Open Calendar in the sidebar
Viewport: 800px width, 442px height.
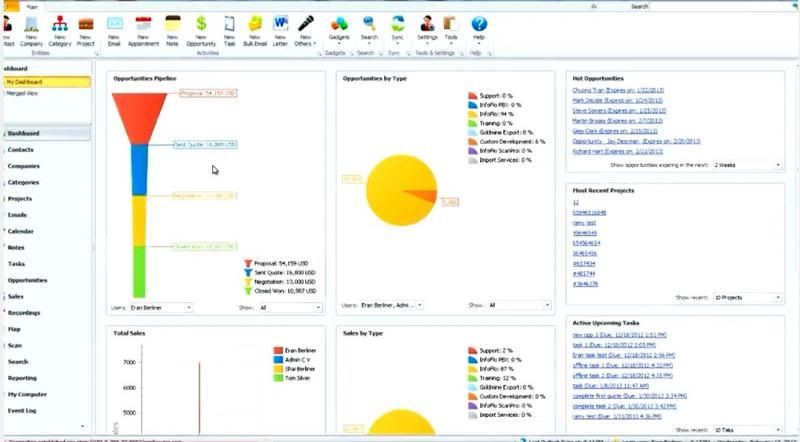(x=20, y=231)
